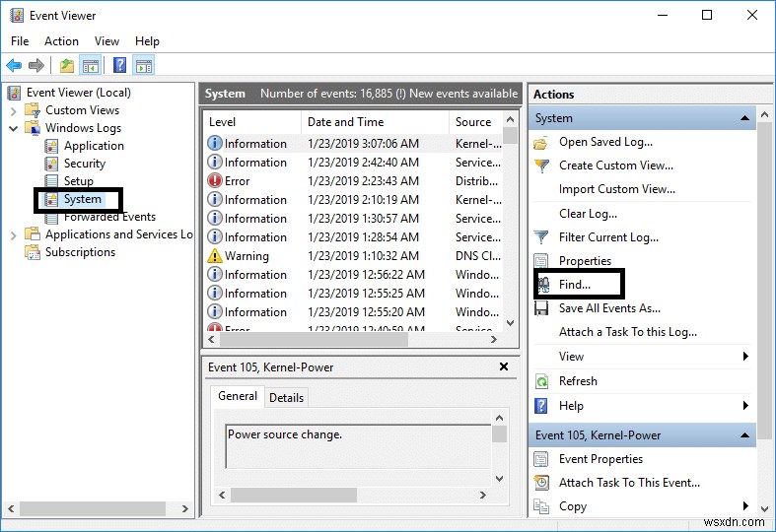Image resolution: width=776 pixels, height=532 pixels.
Task: Click the Refresh action
Action: point(578,381)
